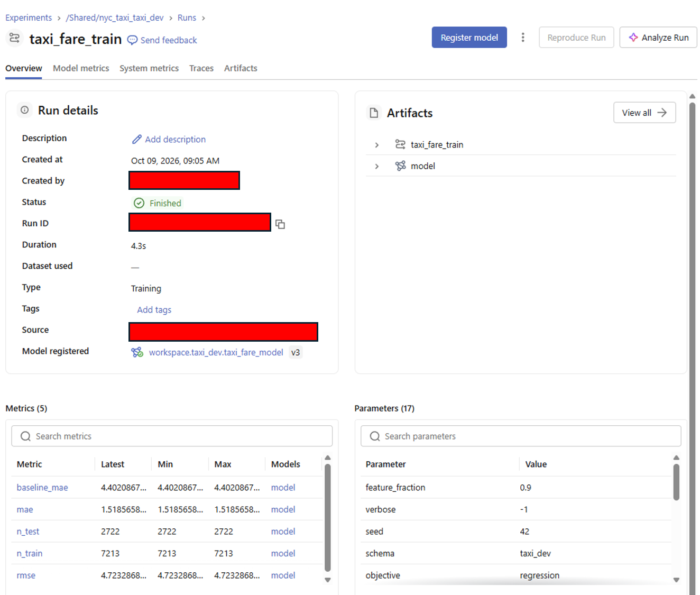Click the registered model icon beside workspace.taxi_dev.taxi_fare_model

137,352
